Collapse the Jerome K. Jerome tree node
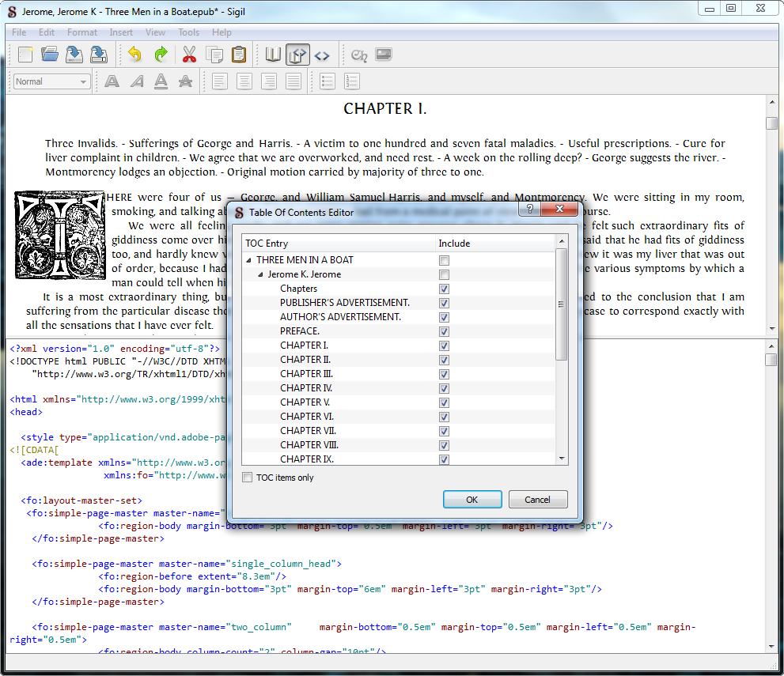Screen dimensions: 784x676 (x=261, y=274)
